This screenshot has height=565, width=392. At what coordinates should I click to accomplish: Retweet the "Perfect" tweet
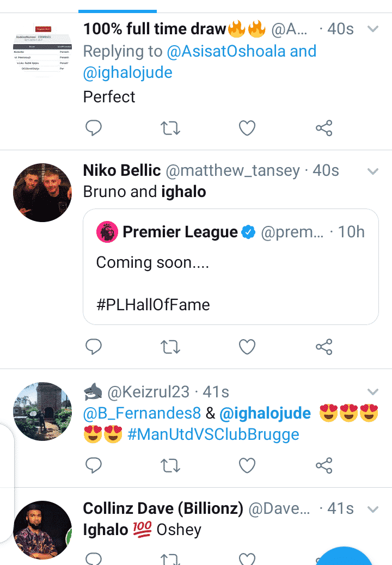tap(170, 128)
